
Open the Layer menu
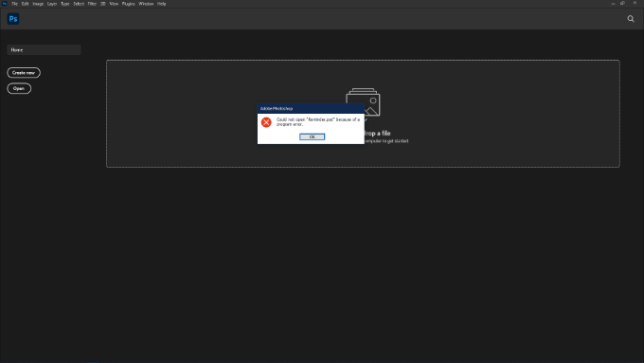click(52, 4)
